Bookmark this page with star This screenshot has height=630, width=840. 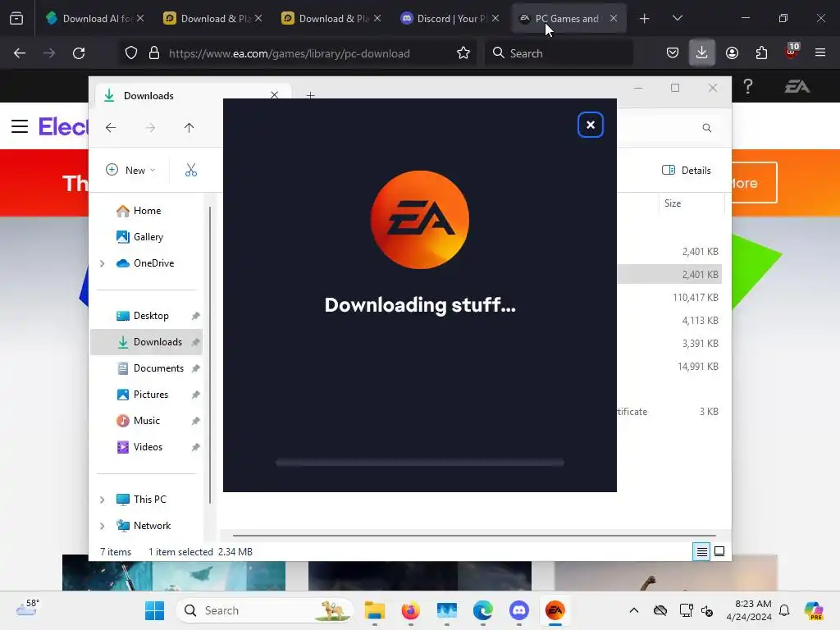(x=463, y=53)
